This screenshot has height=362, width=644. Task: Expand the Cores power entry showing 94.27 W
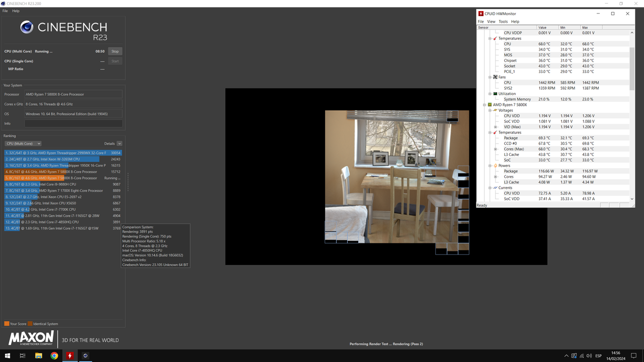[x=496, y=176]
